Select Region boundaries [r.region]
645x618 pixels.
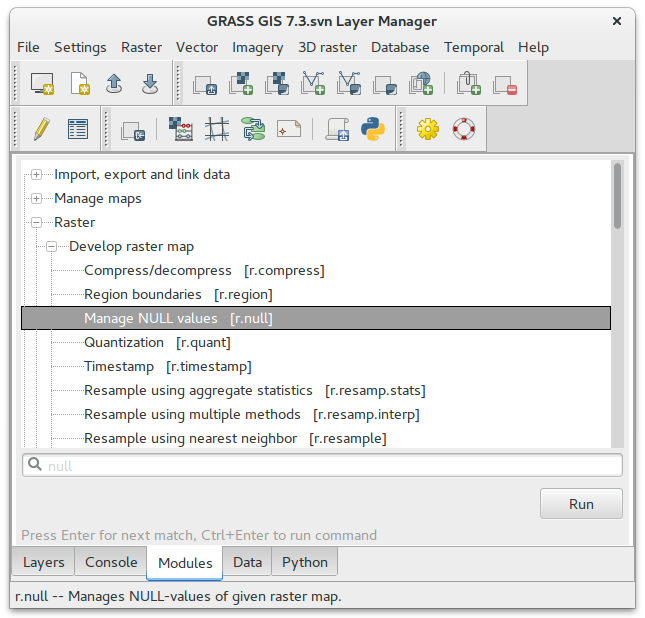click(x=178, y=295)
